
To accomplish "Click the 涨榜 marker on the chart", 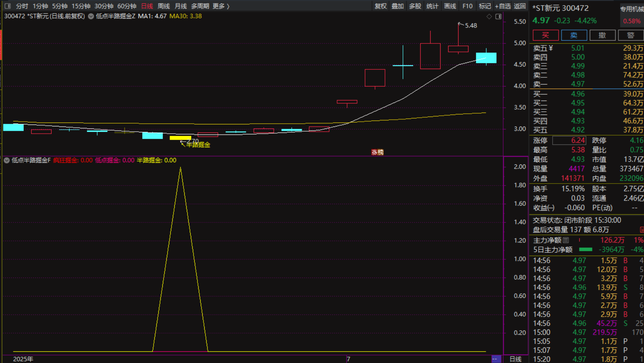I will (377, 152).
